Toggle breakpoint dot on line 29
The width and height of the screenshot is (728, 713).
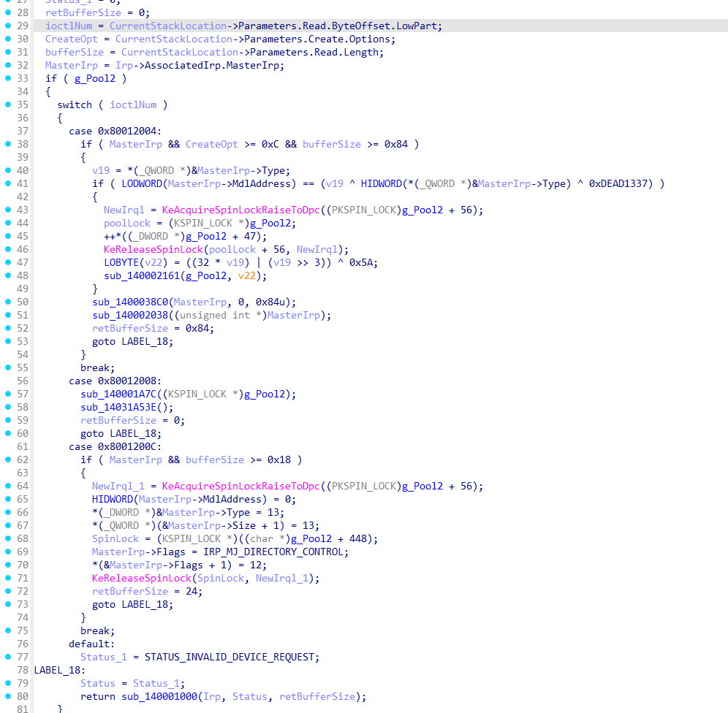[x=8, y=26]
